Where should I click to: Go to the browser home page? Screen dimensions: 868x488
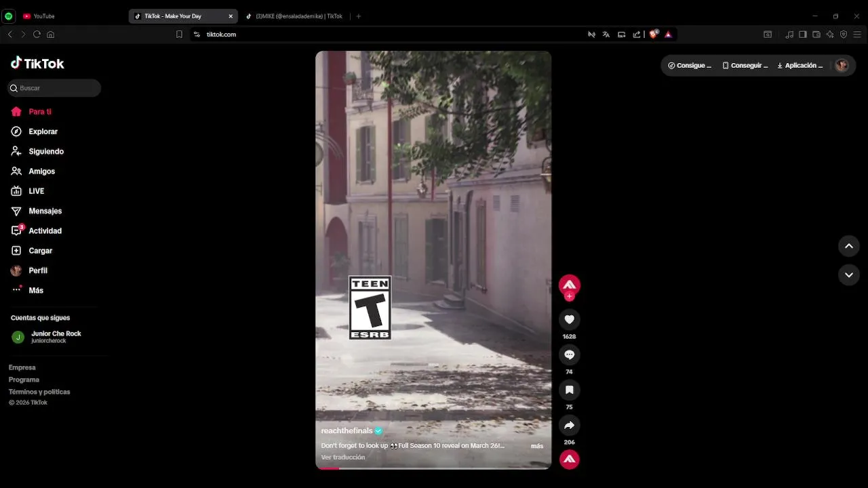(x=50, y=35)
